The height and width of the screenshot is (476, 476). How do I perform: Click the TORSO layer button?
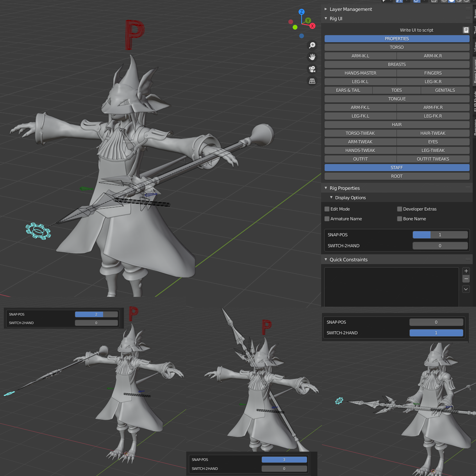pyautogui.click(x=397, y=47)
